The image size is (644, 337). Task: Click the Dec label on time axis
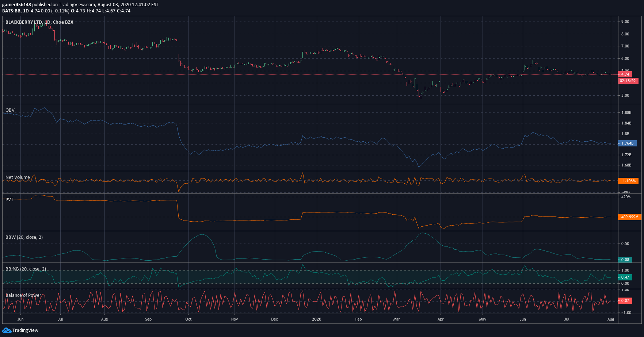pos(274,319)
